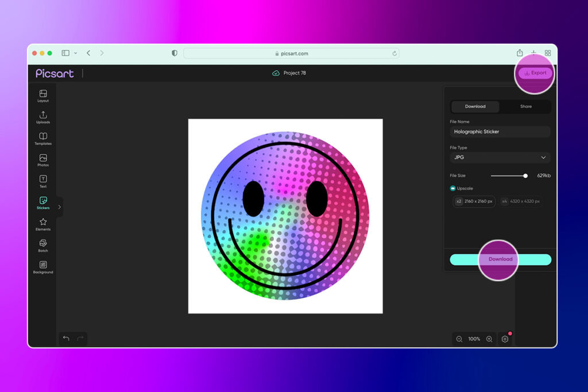Screen dimensions: 588x392
Task: Open the Elements panel
Action: [x=42, y=224]
